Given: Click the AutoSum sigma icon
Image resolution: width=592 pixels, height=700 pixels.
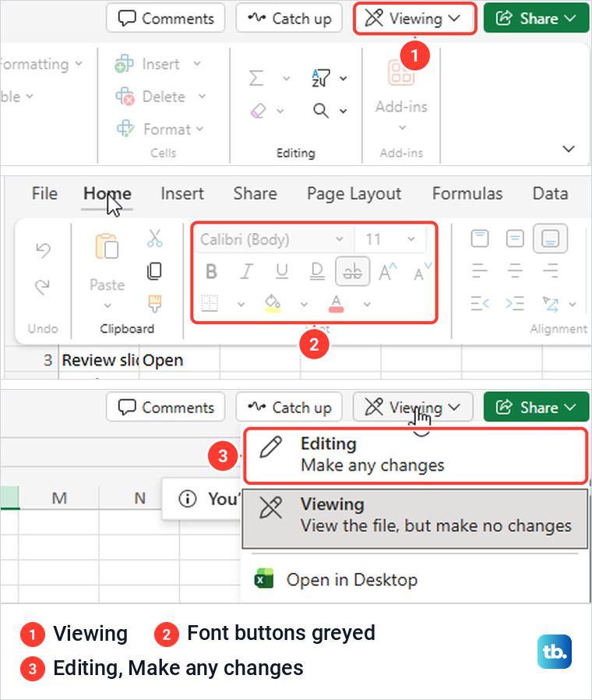Looking at the screenshot, I should click(256, 78).
